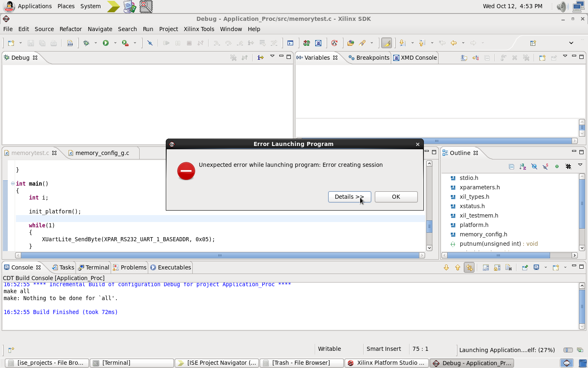This screenshot has width=588, height=368.
Task: Open the Run launch dropdown arrow
Action: pyautogui.click(x=115, y=43)
